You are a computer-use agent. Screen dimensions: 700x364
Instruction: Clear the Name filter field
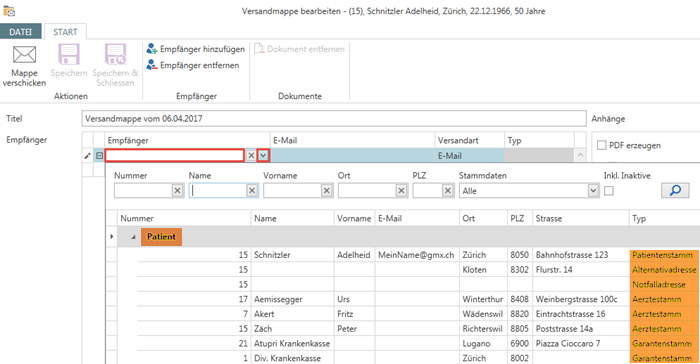tap(252, 191)
